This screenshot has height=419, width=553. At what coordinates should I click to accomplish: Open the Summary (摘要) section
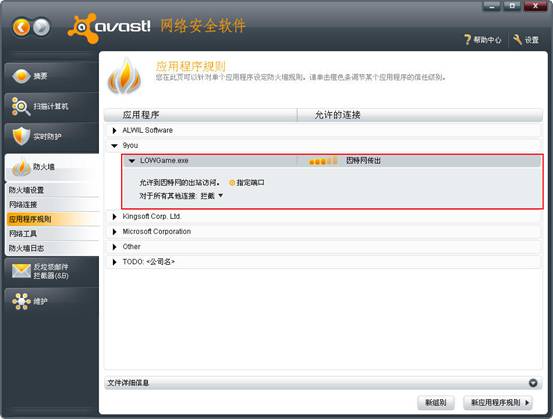point(51,76)
